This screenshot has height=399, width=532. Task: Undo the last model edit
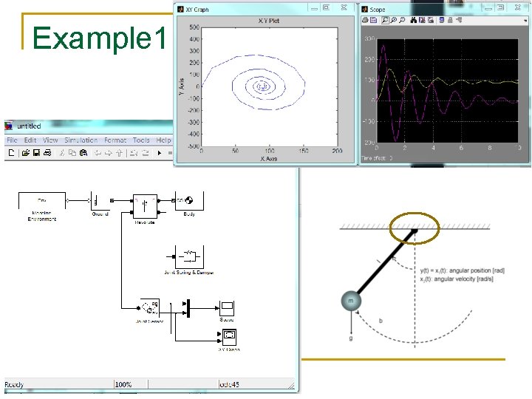pos(134,153)
